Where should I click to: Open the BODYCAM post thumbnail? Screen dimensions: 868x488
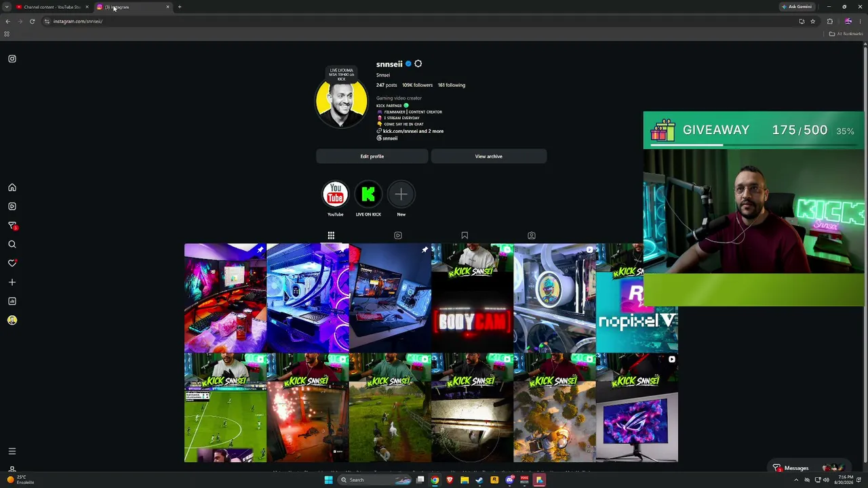tap(472, 298)
